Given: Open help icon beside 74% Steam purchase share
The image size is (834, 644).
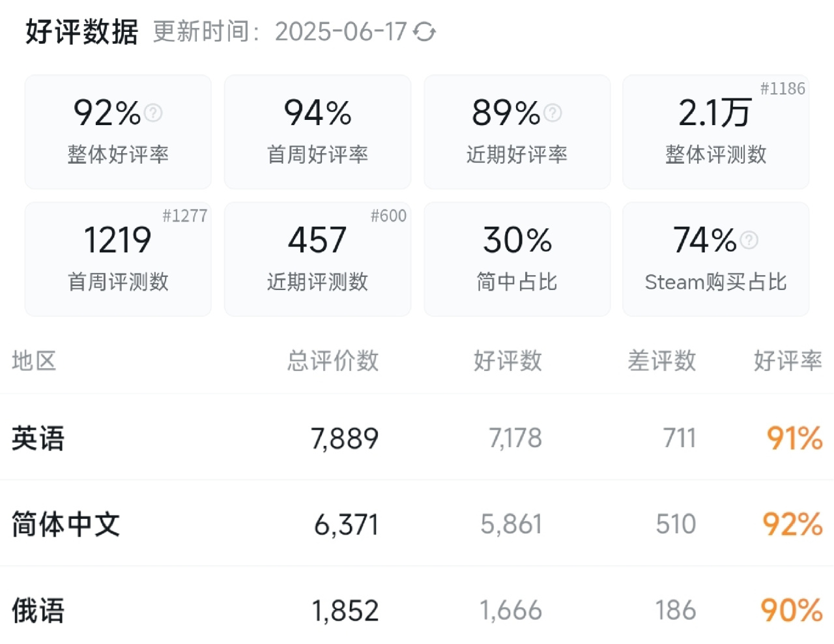Looking at the screenshot, I should 749,240.
